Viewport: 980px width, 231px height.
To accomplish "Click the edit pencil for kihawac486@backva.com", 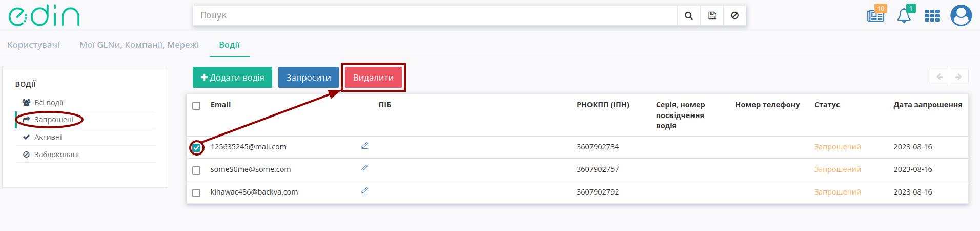I will 364,191.
